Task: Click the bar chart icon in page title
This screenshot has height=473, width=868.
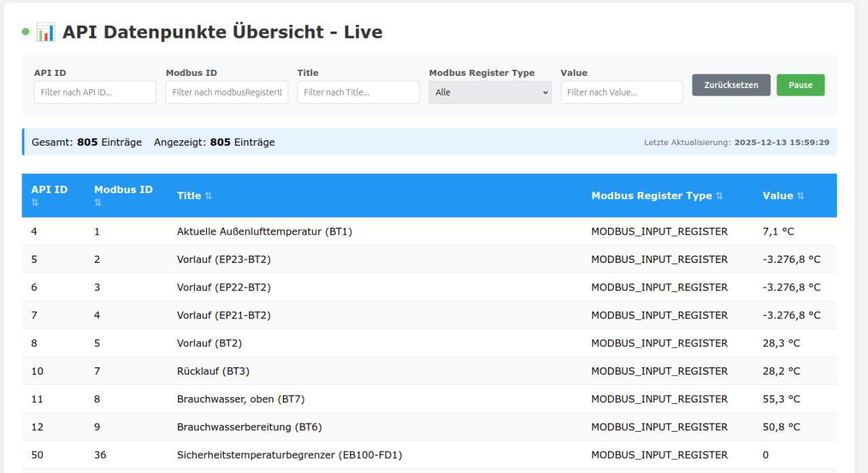Action: 45,32
